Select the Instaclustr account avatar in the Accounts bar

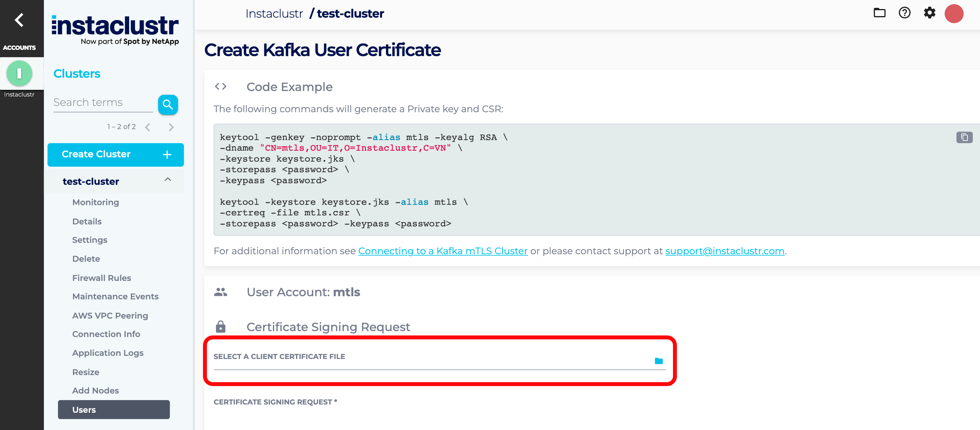[18, 73]
